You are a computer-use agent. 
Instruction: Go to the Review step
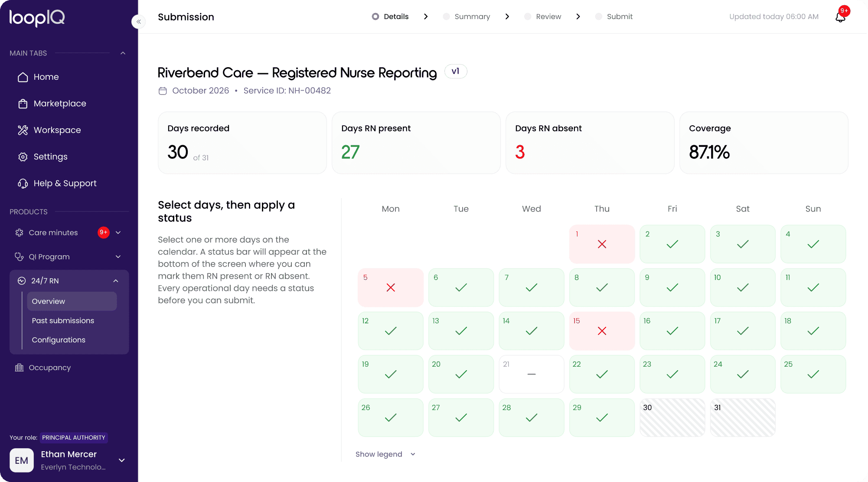543,16
